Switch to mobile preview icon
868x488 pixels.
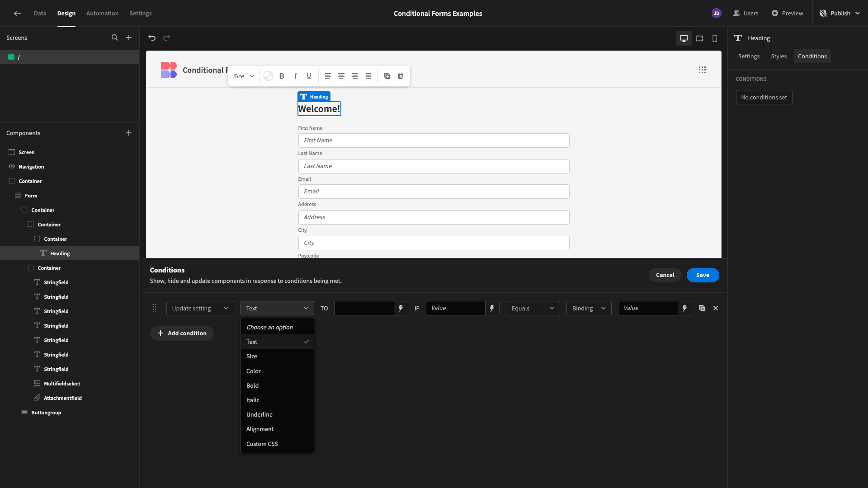click(x=715, y=38)
